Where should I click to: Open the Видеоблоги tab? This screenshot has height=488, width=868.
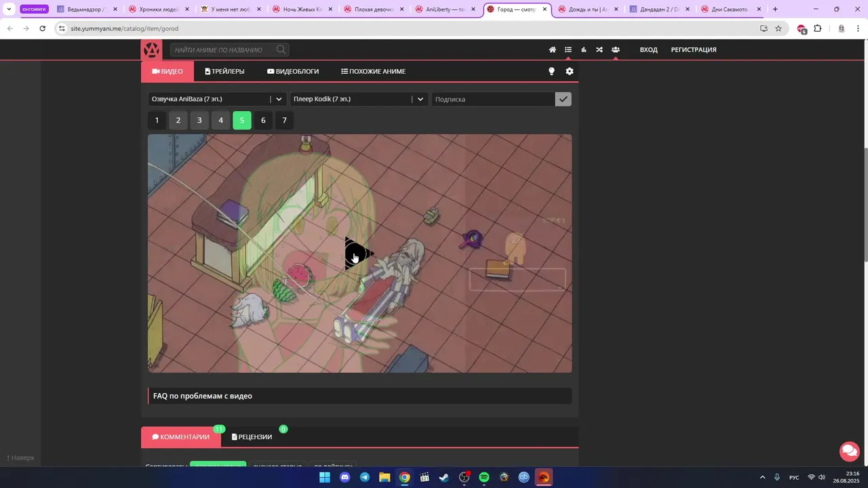coord(293,71)
